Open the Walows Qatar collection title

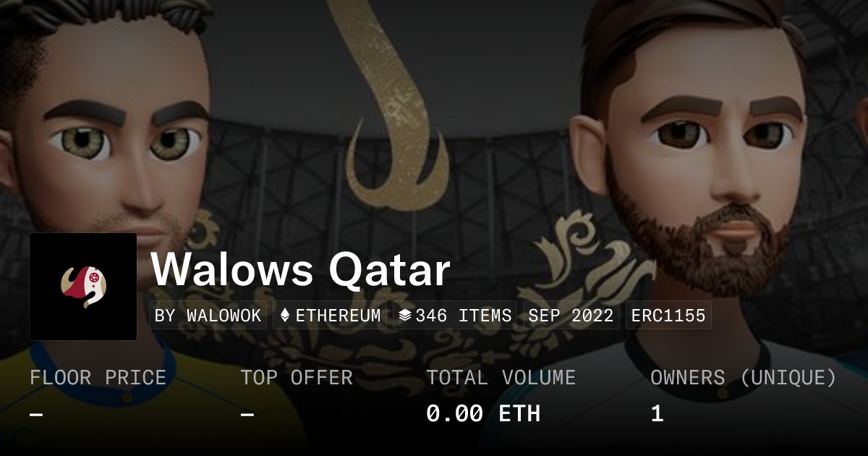(300, 271)
